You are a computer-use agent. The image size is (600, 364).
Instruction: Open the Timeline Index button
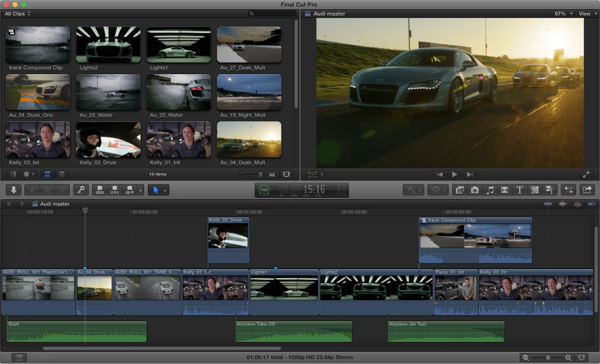tap(19, 357)
